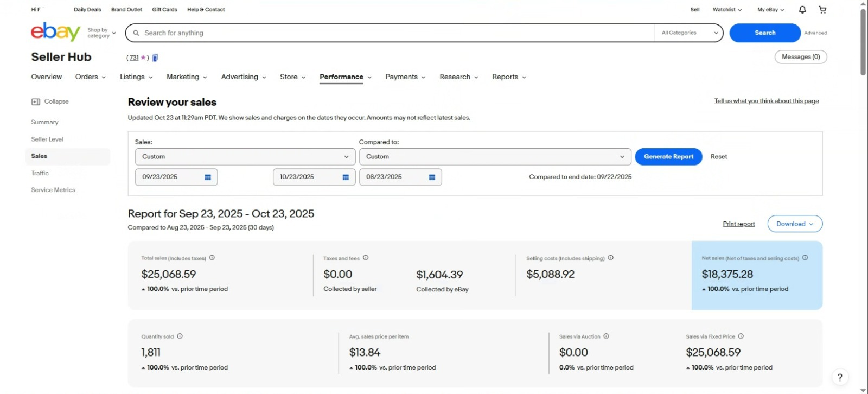The image size is (868, 394).
Task: Click the eBay logo
Action: [x=55, y=33]
